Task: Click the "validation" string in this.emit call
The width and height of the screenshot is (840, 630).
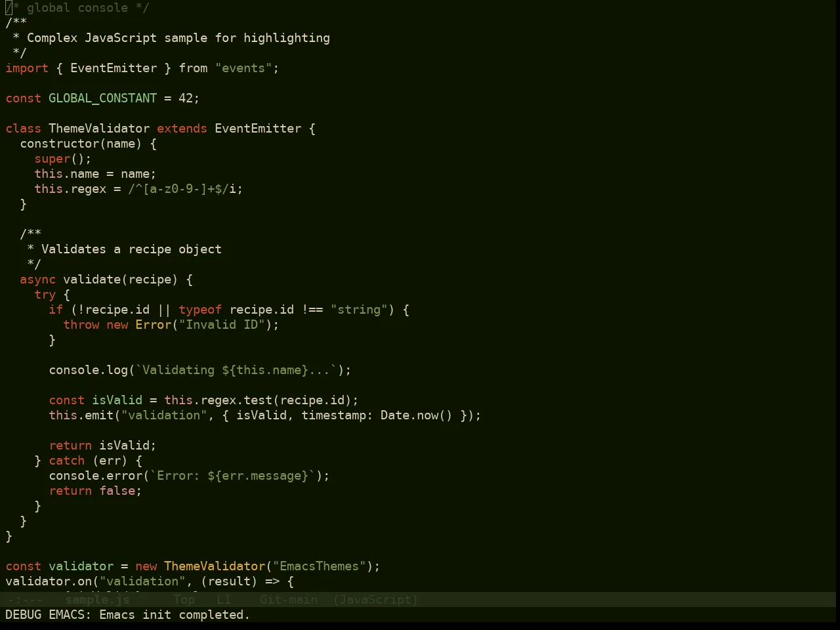Action: pyautogui.click(x=164, y=415)
